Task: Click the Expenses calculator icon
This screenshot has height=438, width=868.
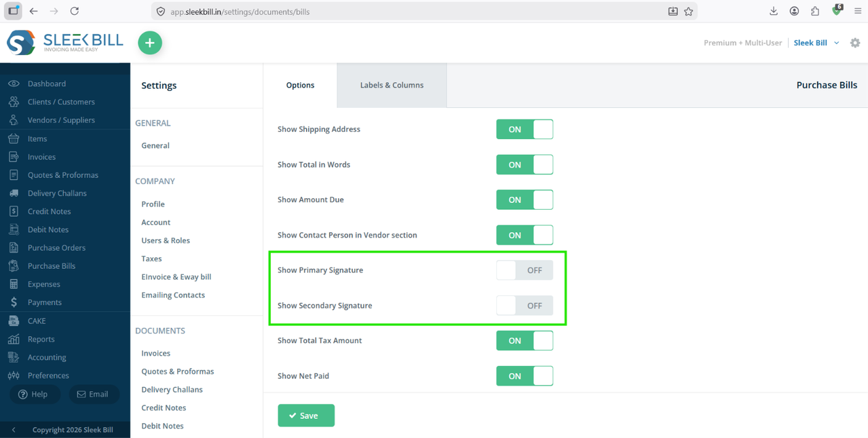Action: pyautogui.click(x=14, y=284)
